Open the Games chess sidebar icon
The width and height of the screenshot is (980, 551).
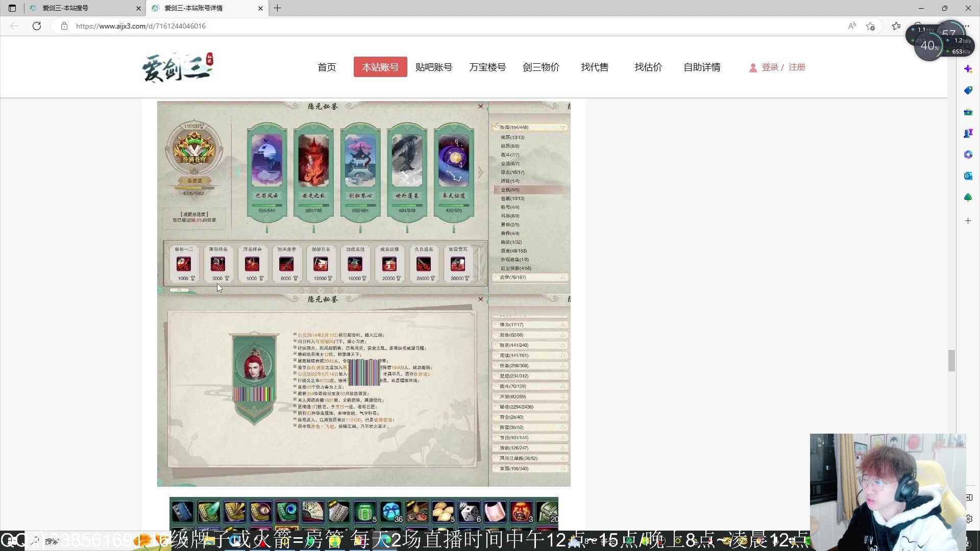968,133
